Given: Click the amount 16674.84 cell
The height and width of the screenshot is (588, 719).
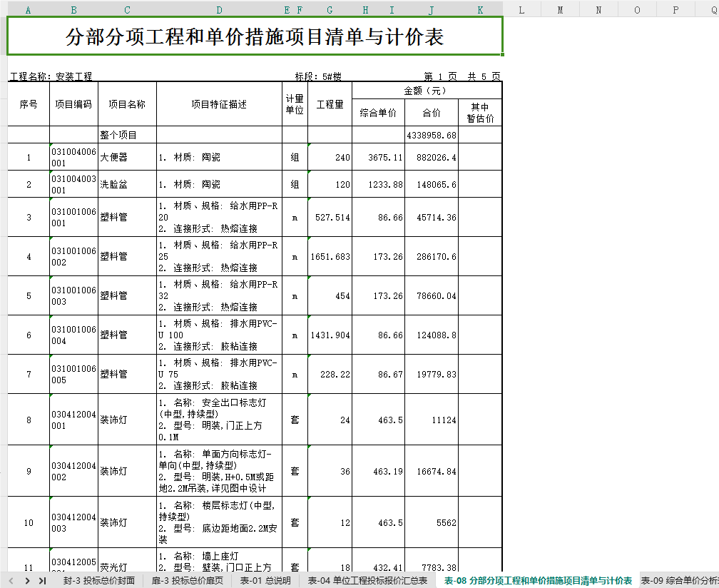Looking at the screenshot, I should (432, 470).
